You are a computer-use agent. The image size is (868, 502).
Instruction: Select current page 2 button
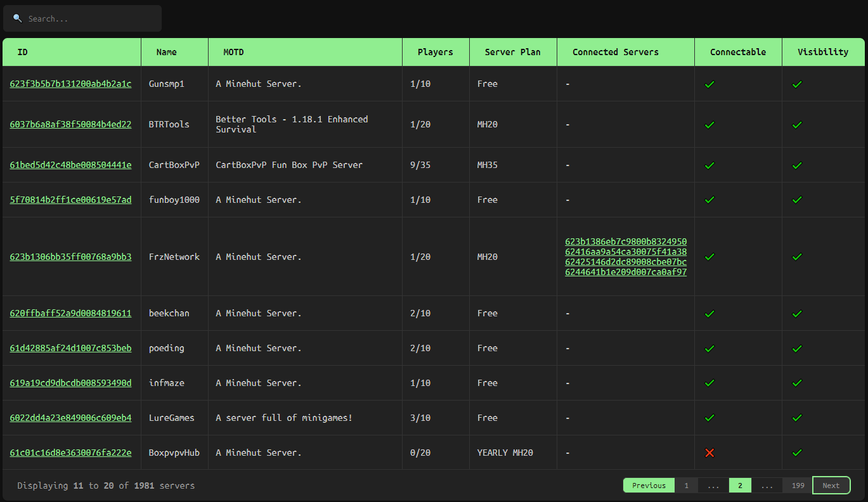tap(740, 486)
